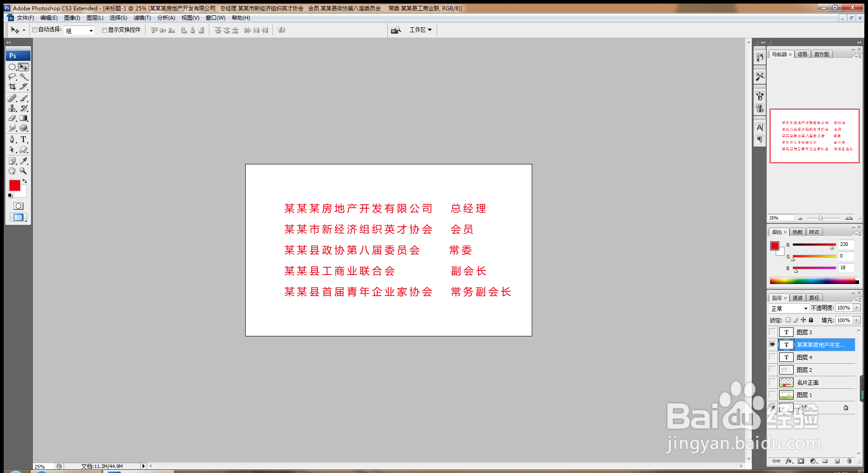Select the History Brush tool
Screen dimensions: 868x473
coord(24,108)
